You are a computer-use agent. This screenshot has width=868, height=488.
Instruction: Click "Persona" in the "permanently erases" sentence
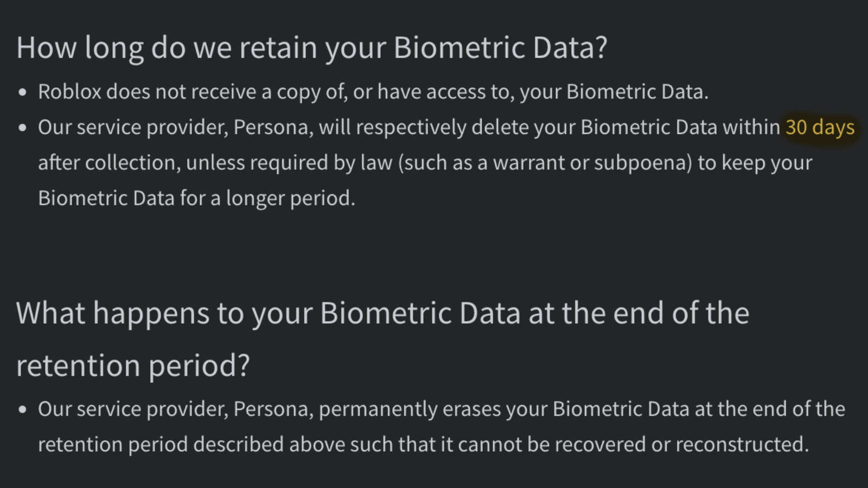(273, 409)
